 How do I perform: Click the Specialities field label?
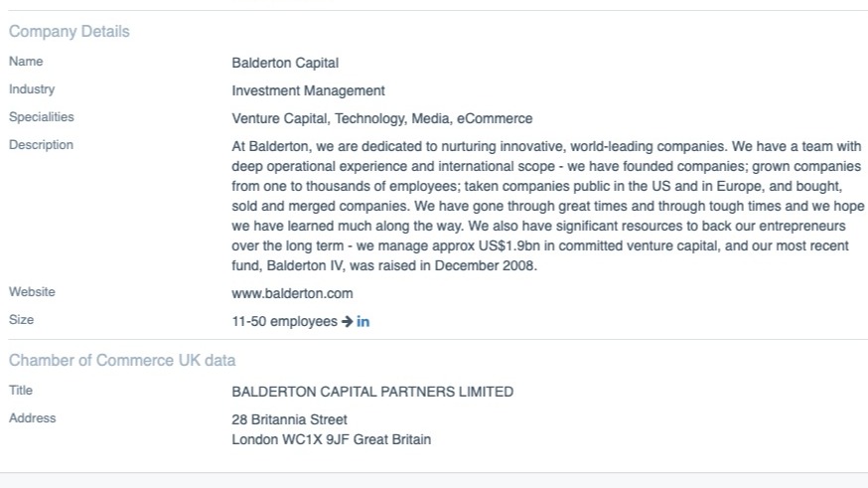coord(42,117)
